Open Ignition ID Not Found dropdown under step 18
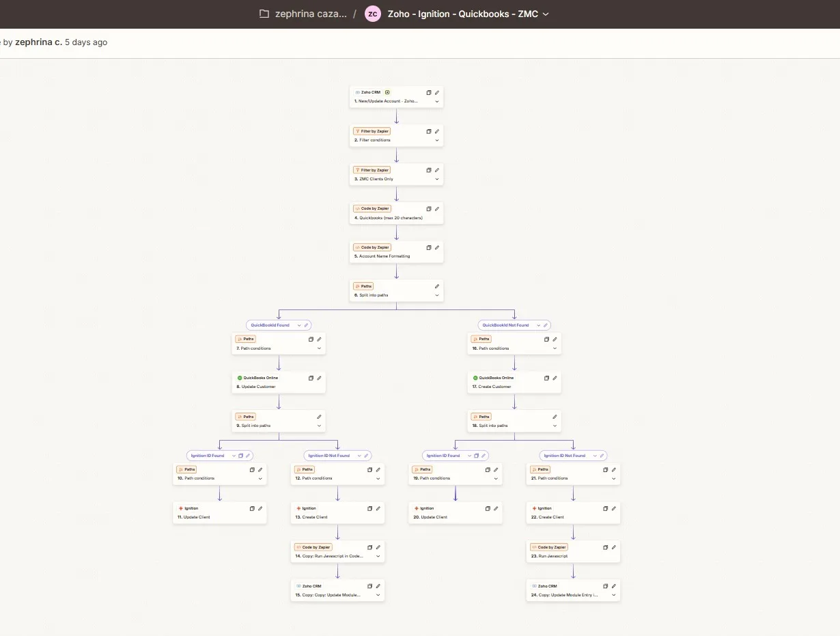Viewport: 840px width, 636px height. click(x=593, y=456)
